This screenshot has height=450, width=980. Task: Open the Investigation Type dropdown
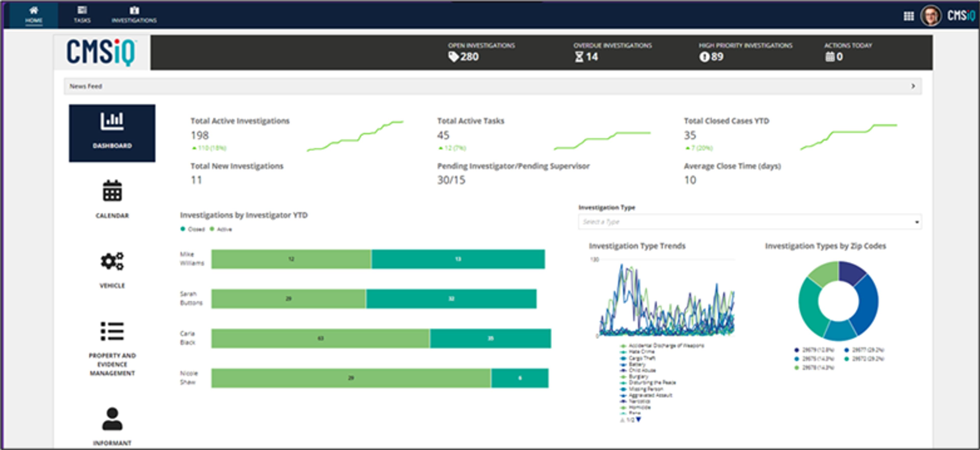point(750,221)
